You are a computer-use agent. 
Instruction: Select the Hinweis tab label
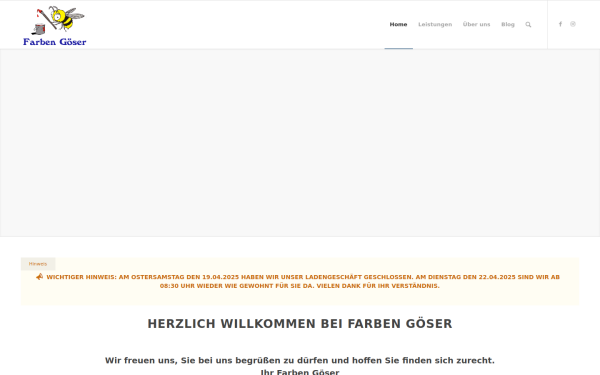point(38,264)
